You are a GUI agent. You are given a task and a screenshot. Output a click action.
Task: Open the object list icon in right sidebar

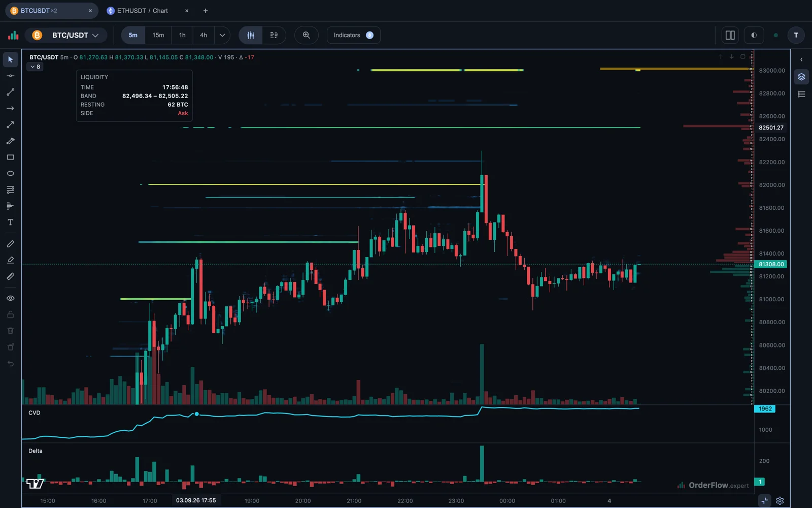801,94
